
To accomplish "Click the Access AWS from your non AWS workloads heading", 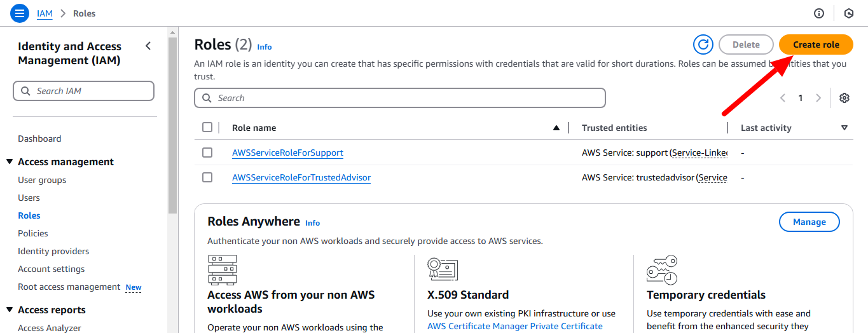I will click(291, 302).
